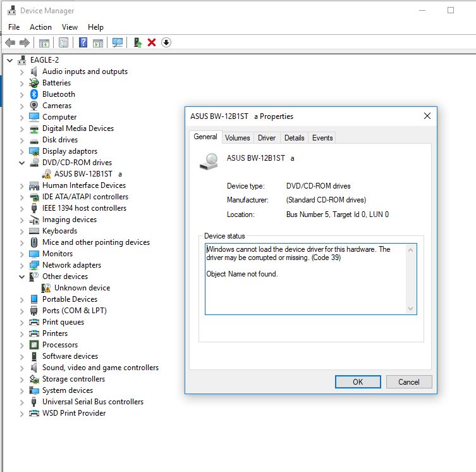
Task: Expand Human Interface Devices
Action: (x=22, y=186)
